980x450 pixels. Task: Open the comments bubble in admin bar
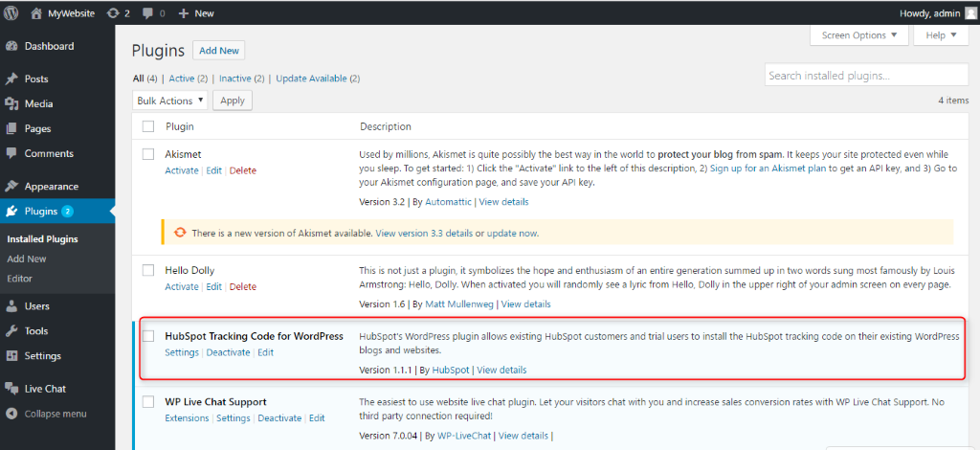[146, 13]
